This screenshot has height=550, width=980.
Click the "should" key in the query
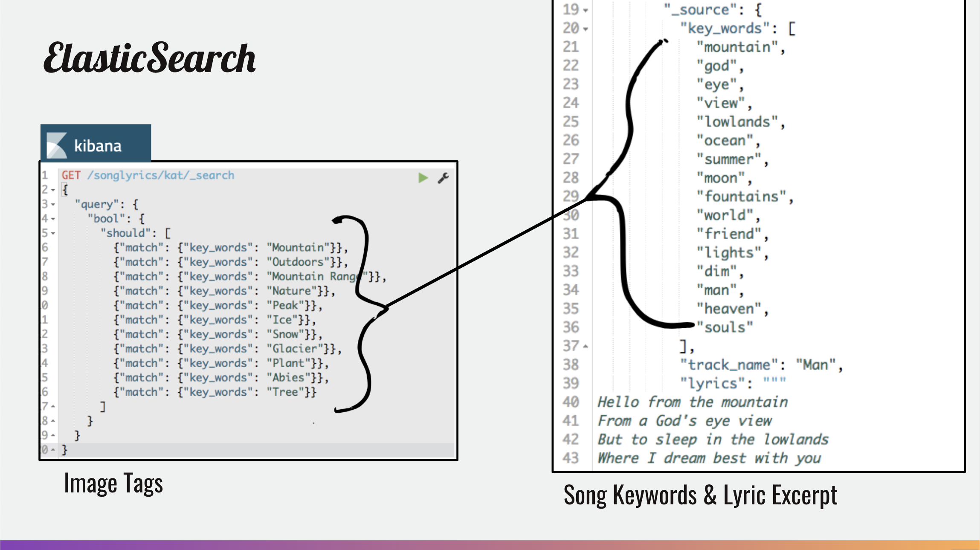coord(125,233)
